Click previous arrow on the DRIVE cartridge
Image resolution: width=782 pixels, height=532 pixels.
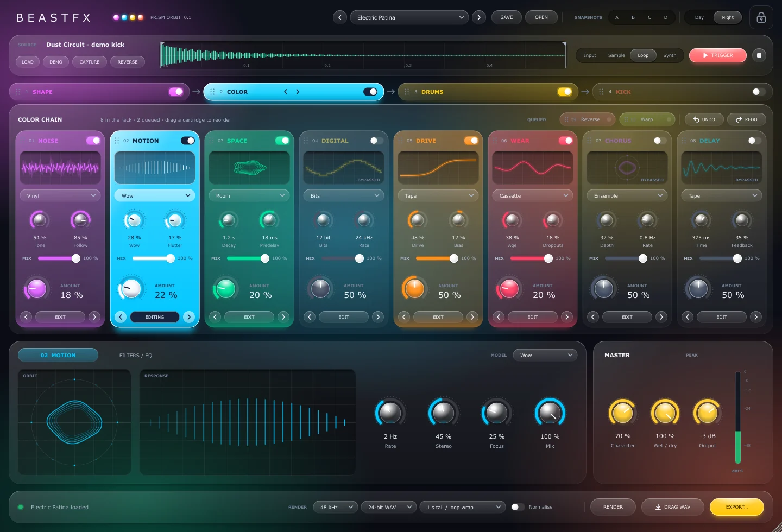(404, 317)
